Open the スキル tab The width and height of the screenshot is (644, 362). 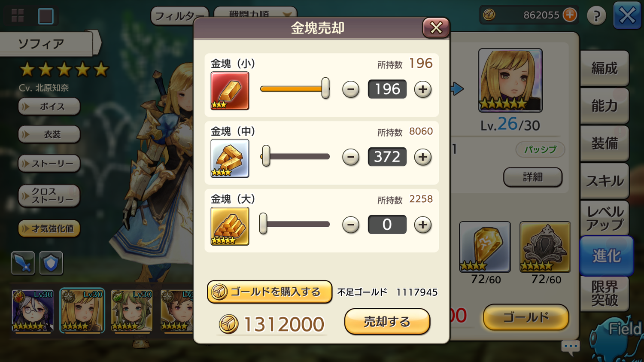click(x=605, y=181)
